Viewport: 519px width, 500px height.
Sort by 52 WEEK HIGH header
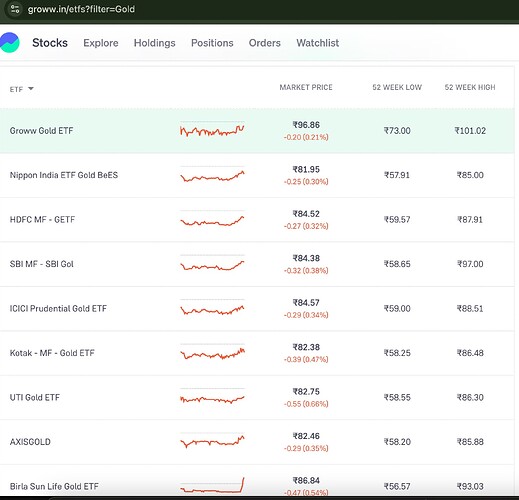(x=470, y=87)
